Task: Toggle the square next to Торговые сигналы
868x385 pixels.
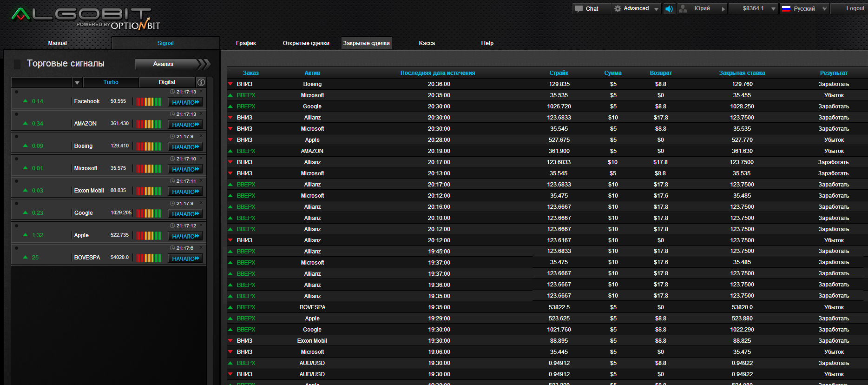Action: (17, 64)
